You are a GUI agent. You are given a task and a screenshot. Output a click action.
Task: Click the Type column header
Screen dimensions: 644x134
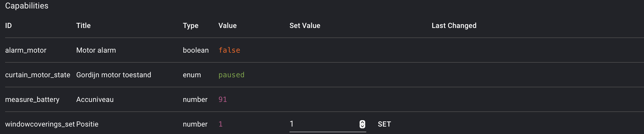191,26
